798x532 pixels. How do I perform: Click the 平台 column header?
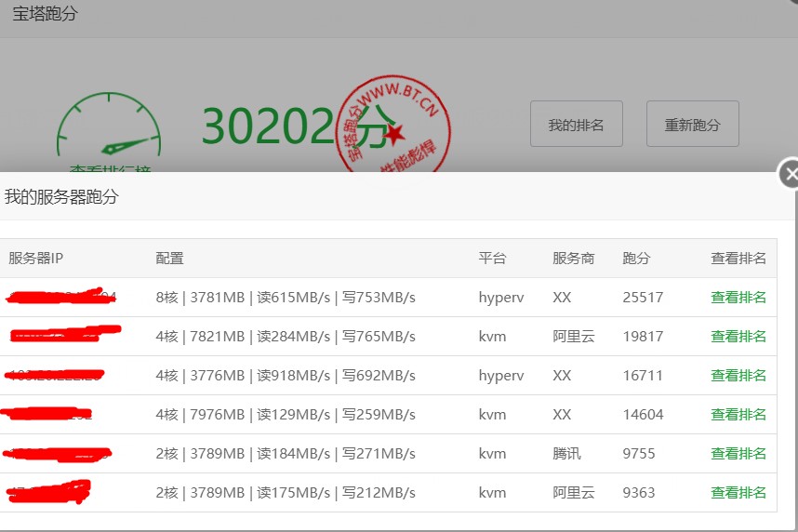(x=492, y=259)
